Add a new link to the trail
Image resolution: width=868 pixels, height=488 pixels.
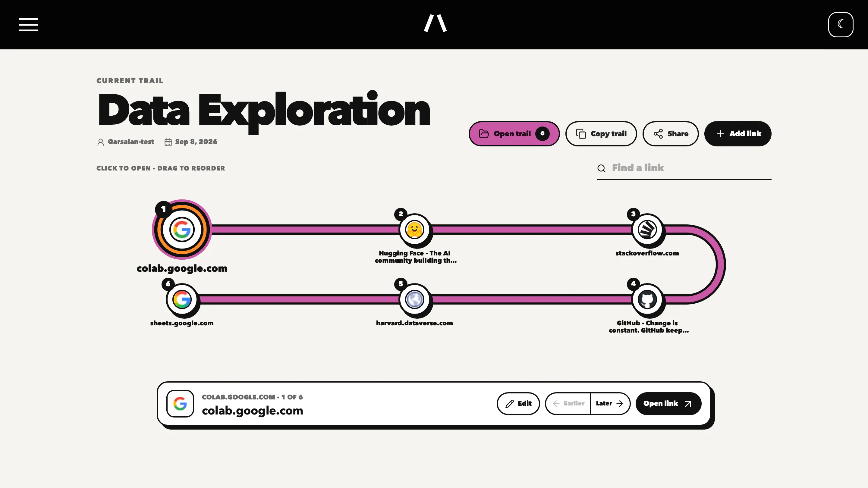click(x=737, y=134)
